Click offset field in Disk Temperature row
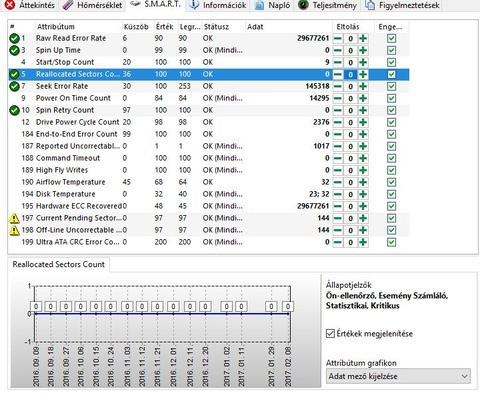 coord(350,195)
